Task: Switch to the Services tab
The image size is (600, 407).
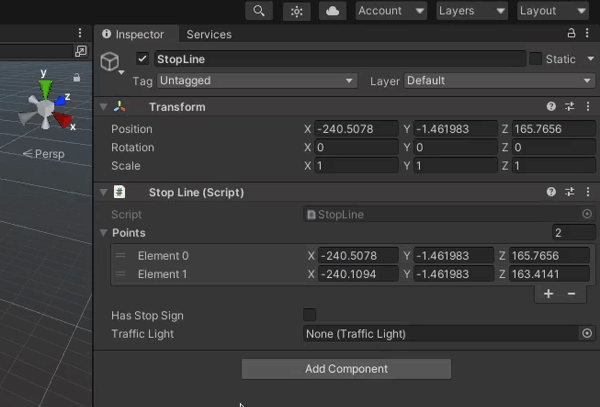Action: coord(208,34)
